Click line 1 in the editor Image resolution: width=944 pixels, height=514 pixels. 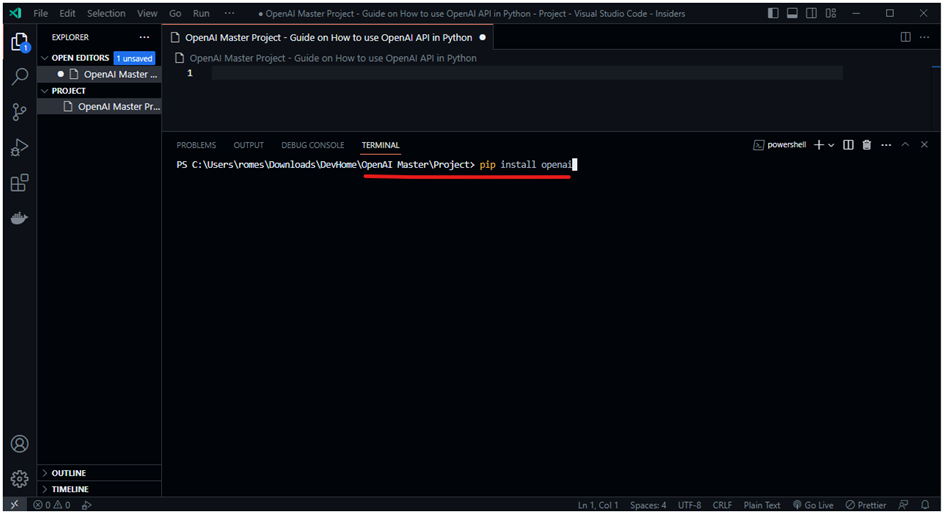[x=527, y=73]
